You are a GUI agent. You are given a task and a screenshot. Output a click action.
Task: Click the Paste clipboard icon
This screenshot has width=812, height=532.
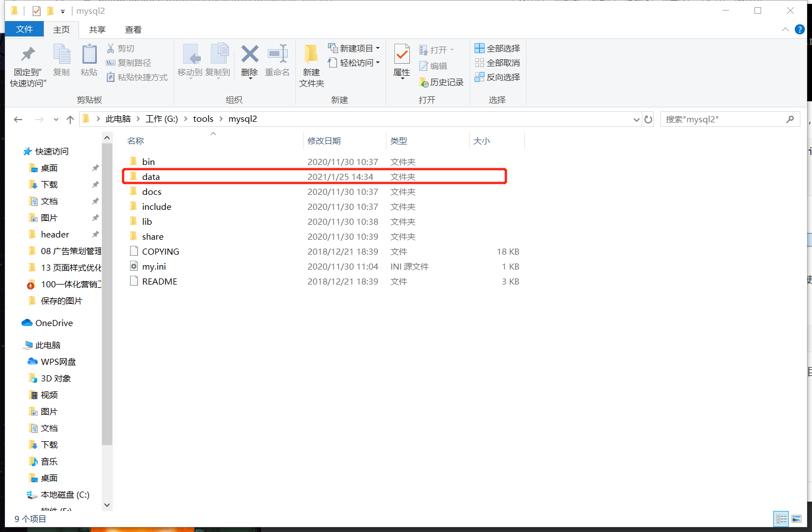[x=89, y=54]
